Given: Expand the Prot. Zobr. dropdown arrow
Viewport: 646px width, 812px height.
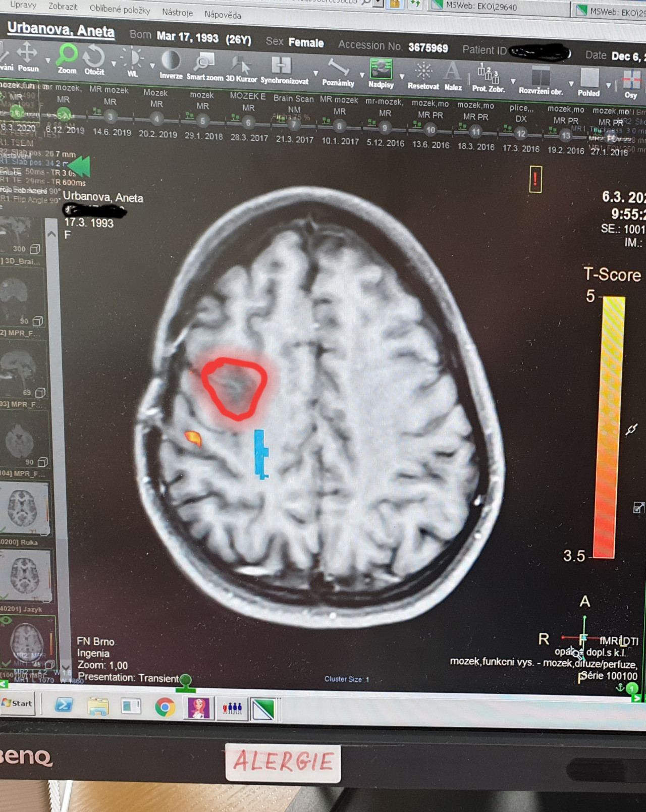Looking at the screenshot, I should tap(513, 81).
